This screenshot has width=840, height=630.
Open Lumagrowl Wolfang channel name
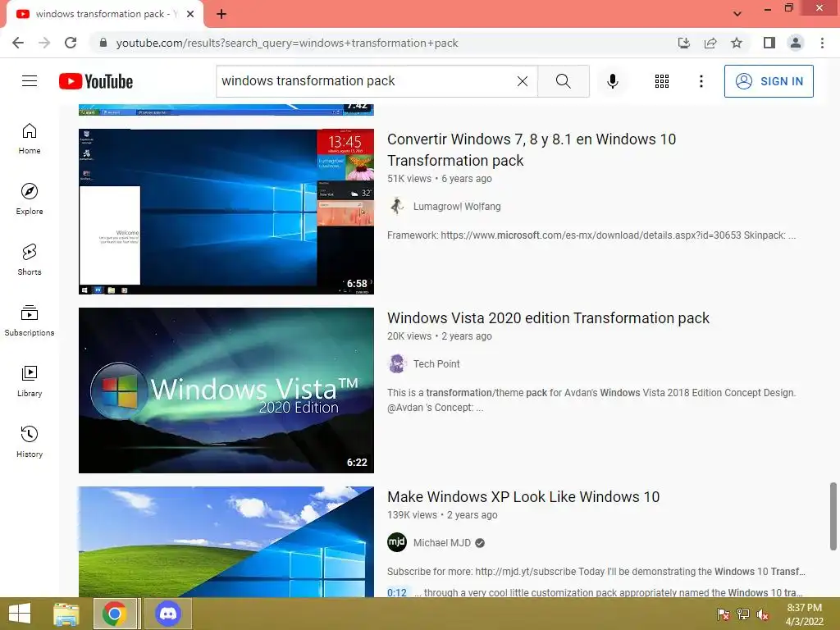coord(457,206)
